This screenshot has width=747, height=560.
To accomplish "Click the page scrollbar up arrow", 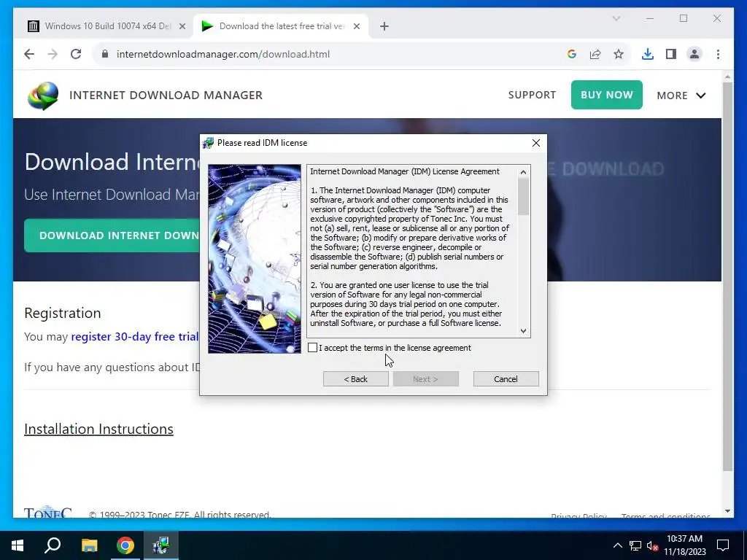I will pos(727,76).
